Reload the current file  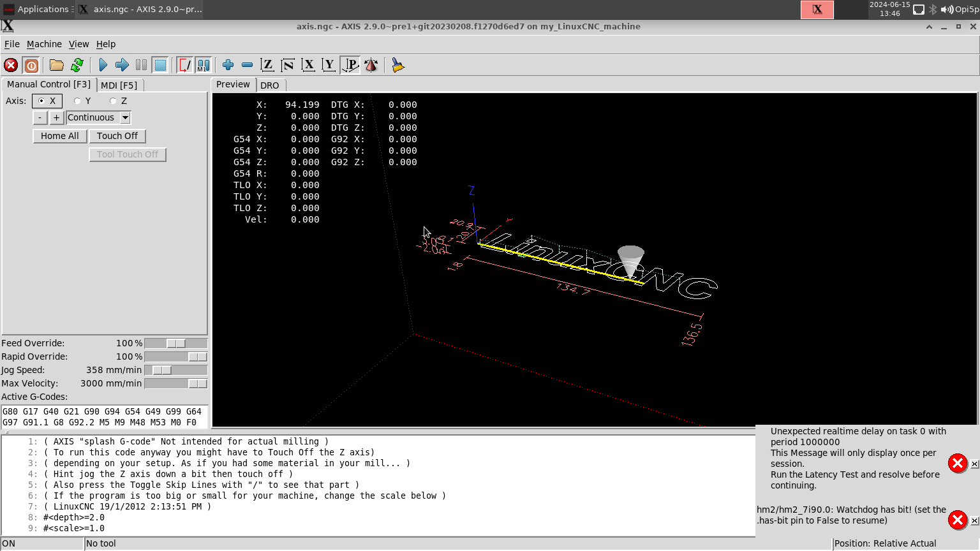pos(77,65)
